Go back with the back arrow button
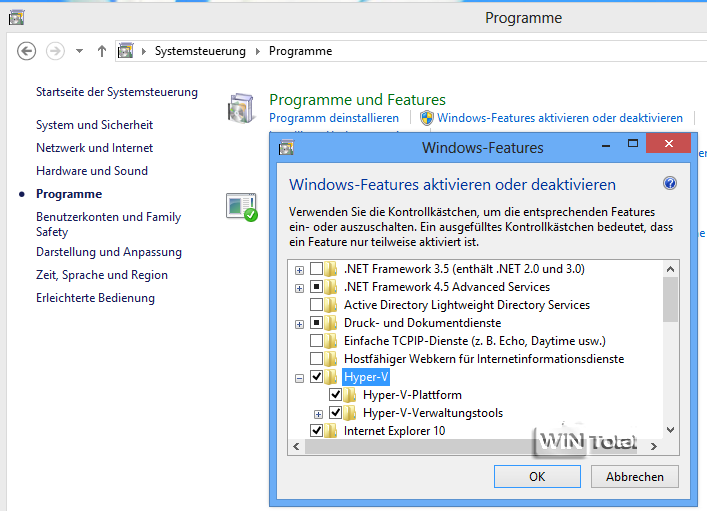707x511 pixels. (26, 51)
